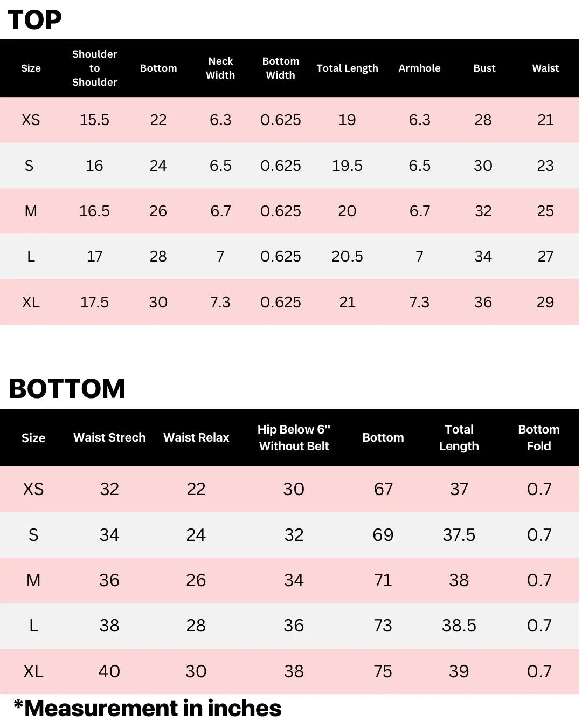
Task: Click the Bust column header
Action: tap(484, 68)
